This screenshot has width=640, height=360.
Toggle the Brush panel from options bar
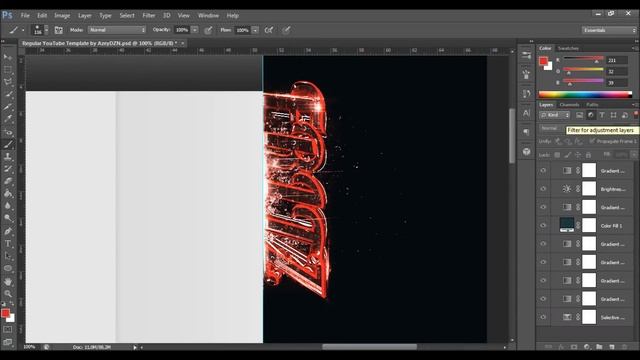coord(58,30)
